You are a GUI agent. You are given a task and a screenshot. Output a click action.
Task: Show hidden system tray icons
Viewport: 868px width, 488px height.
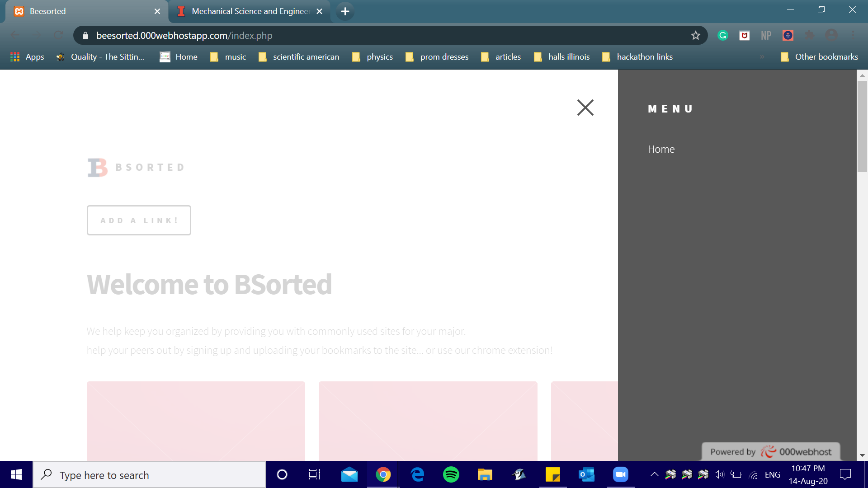pyautogui.click(x=654, y=474)
